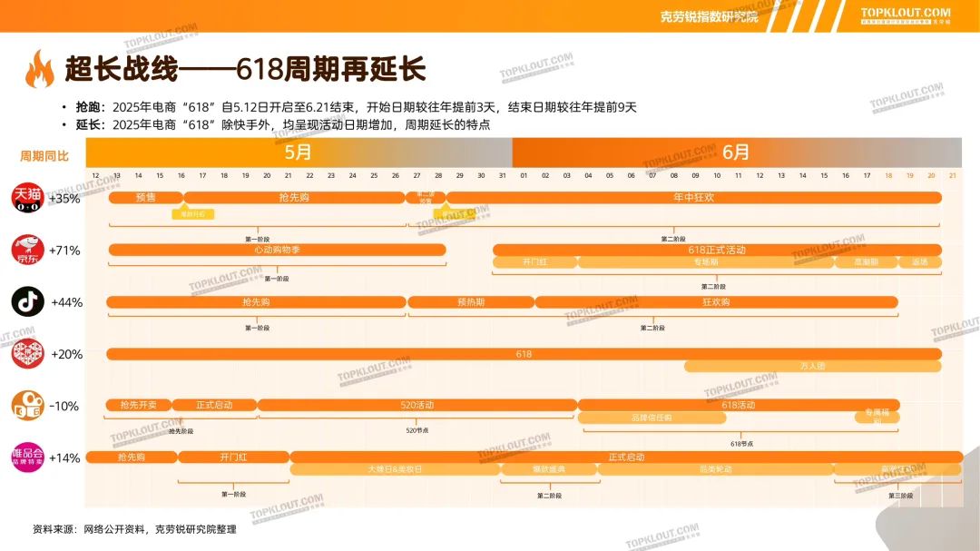Click the date tick 07 in June
980x551 pixels.
[x=652, y=176]
